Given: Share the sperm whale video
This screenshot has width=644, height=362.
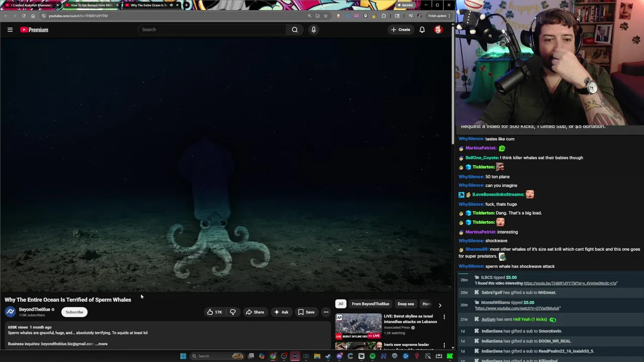Looking at the screenshot, I should click(255, 312).
